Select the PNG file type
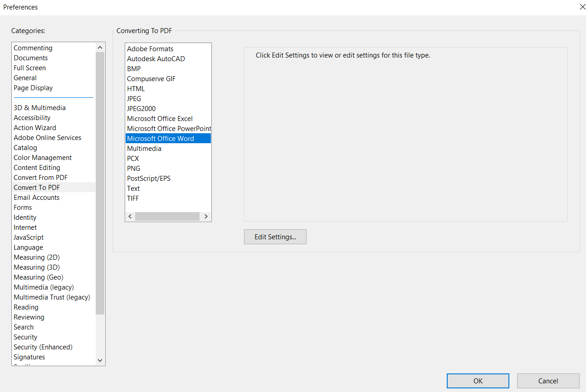The width and height of the screenshot is (586, 392). (x=133, y=168)
